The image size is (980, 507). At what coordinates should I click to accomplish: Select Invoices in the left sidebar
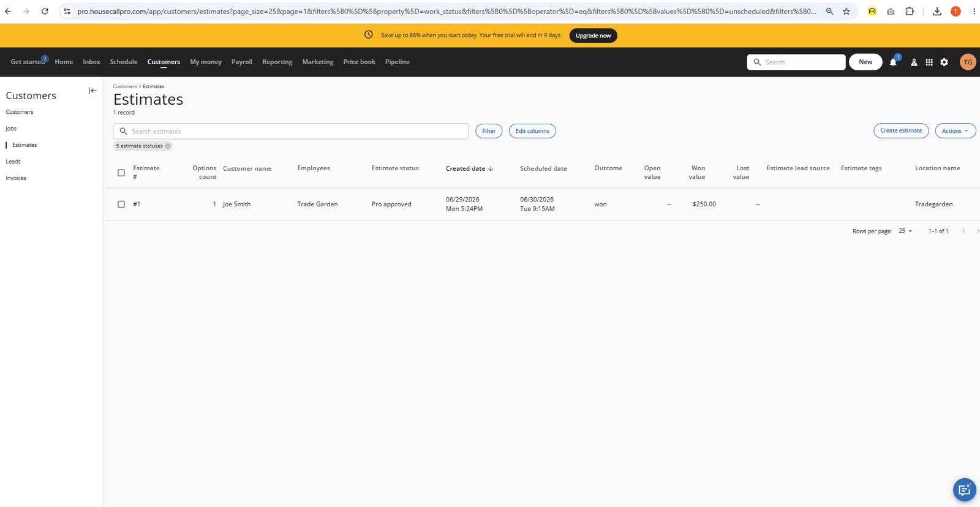tap(16, 178)
